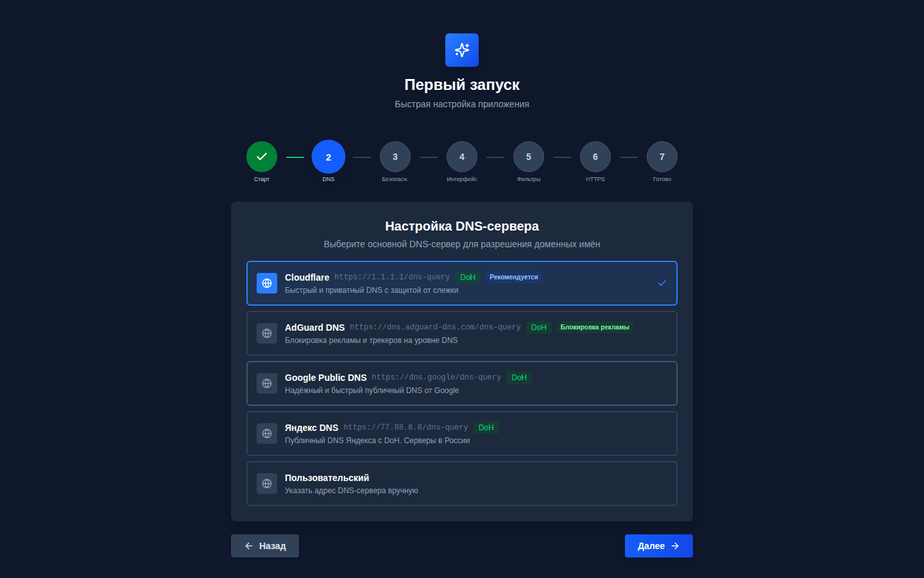The width and height of the screenshot is (924, 578).
Task: Click the green checkmark Старт step
Action: [x=262, y=157]
